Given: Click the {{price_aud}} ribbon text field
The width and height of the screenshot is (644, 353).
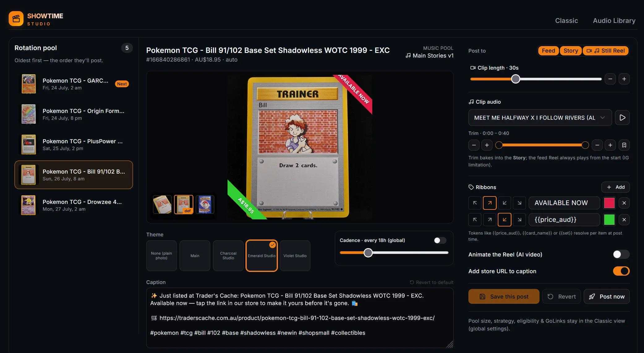Looking at the screenshot, I should (x=564, y=220).
